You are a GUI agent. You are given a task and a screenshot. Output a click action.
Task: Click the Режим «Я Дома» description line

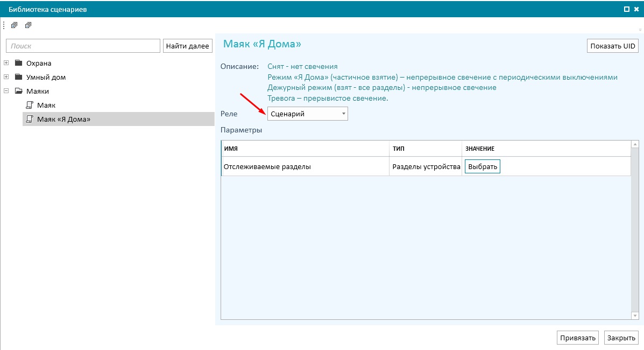tap(442, 78)
